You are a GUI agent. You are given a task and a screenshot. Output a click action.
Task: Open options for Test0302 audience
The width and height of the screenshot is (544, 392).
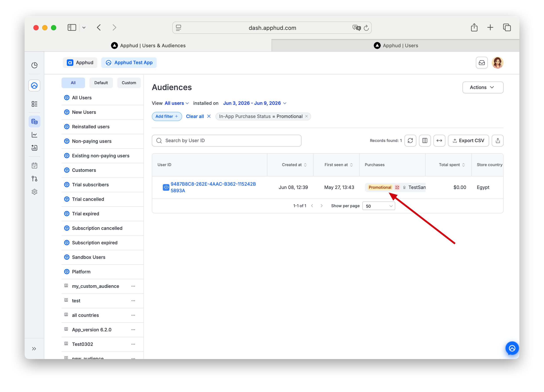(133, 344)
